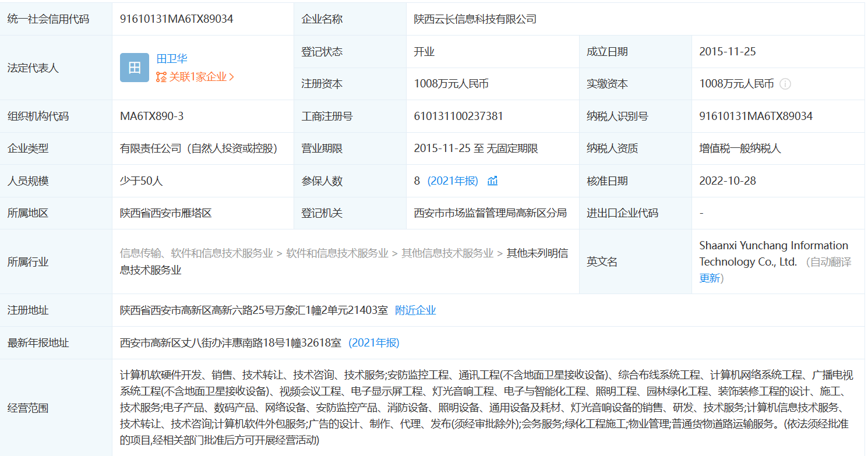Image resolution: width=868 pixels, height=456 pixels.
Task: Click region 陕西省西安市雁塔区
Action: tap(166, 213)
